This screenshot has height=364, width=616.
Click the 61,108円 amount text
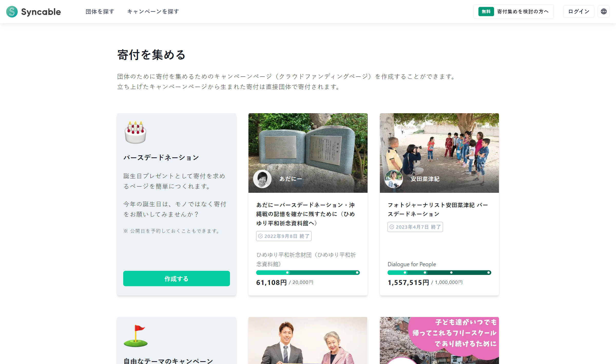[272, 283]
